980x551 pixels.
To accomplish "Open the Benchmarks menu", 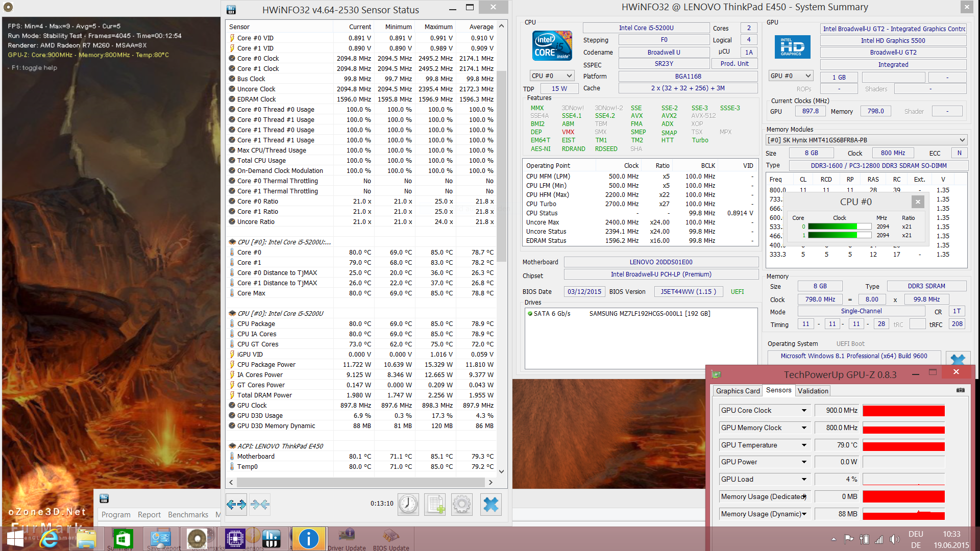I will click(188, 515).
